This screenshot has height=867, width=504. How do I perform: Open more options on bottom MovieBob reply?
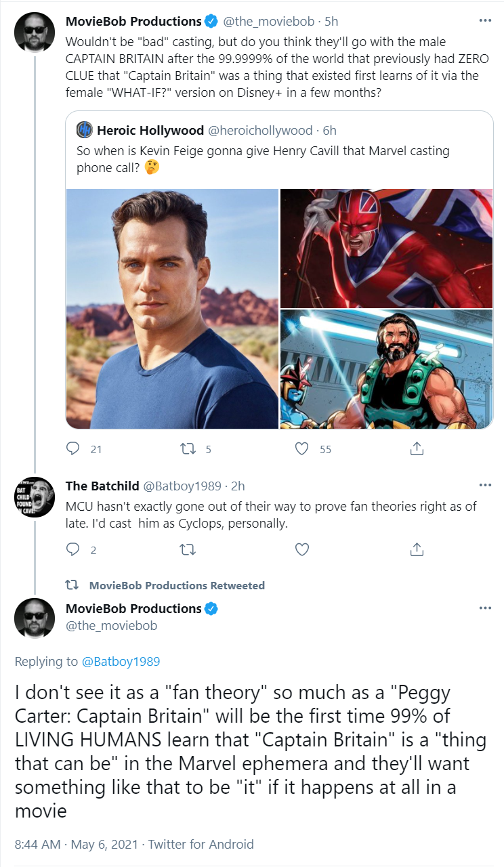(484, 608)
